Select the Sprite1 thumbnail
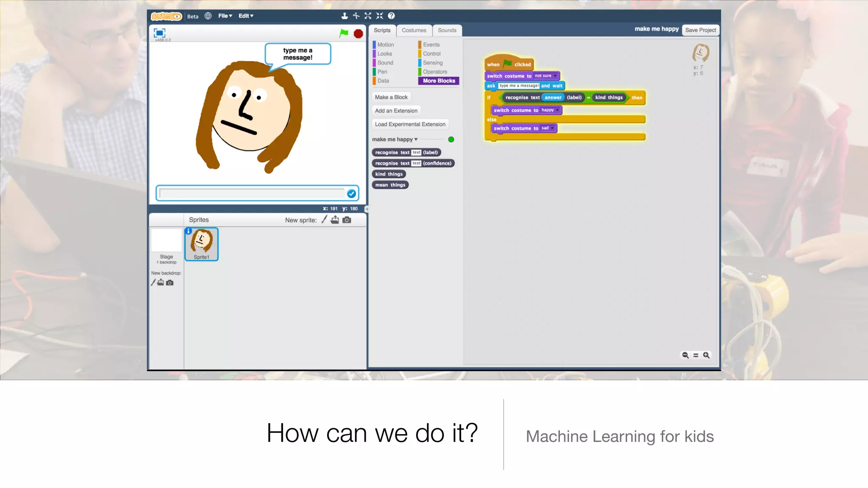Image resolution: width=868 pixels, height=488 pixels. (201, 244)
